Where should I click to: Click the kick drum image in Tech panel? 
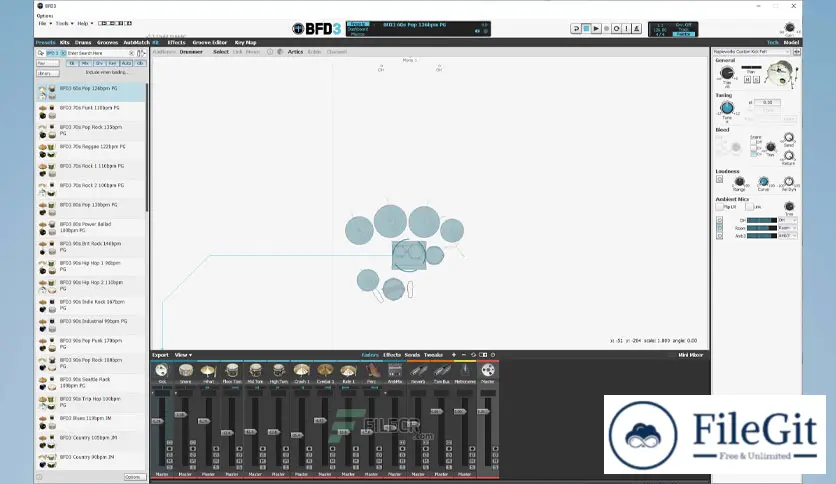[x=780, y=74]
